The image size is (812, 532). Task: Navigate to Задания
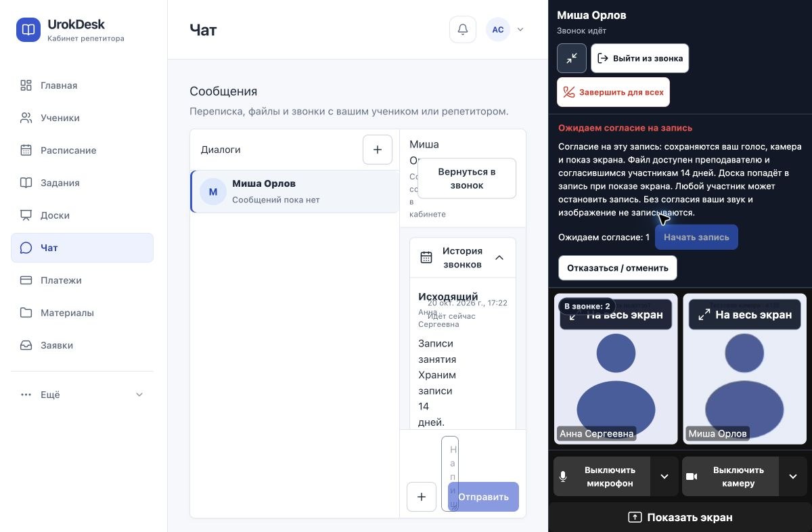point(83,183)
